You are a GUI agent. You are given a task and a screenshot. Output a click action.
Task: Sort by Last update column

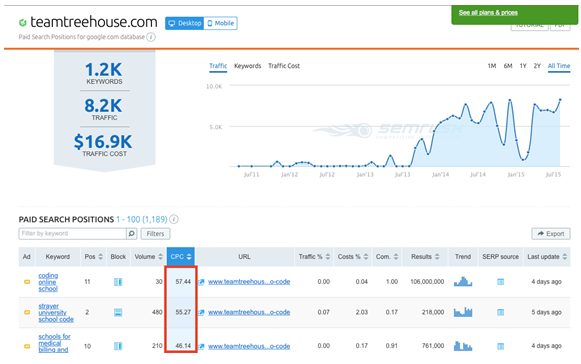[547, 257]
